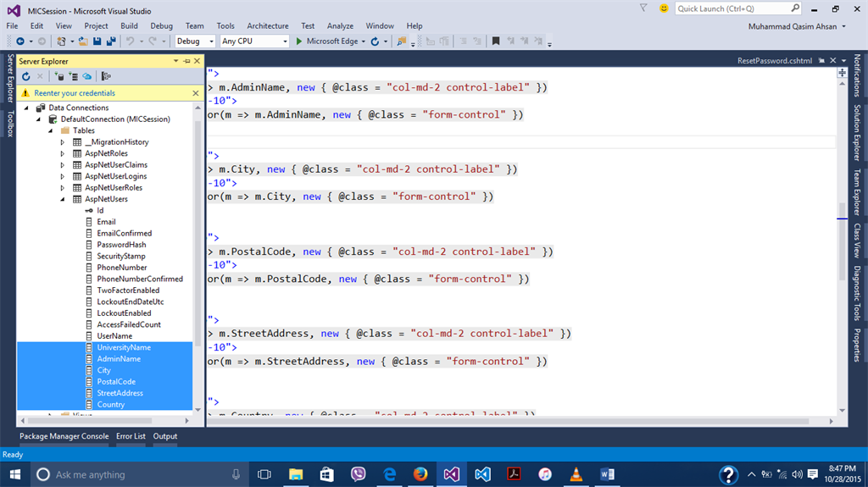The width and height of the screenshot is (868, 487).
Task: Open the Architecture menu
Action: click(267, 26)
